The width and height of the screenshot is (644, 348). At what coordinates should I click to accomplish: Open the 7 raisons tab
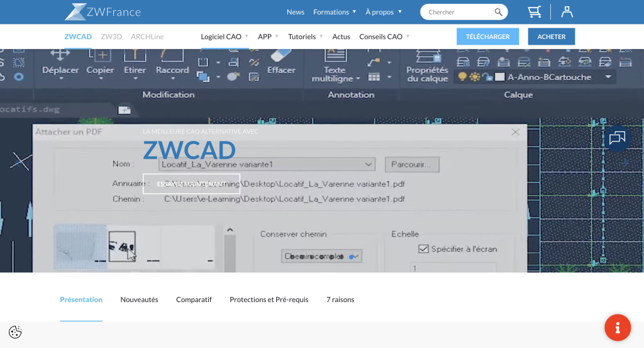click(340, 300)
